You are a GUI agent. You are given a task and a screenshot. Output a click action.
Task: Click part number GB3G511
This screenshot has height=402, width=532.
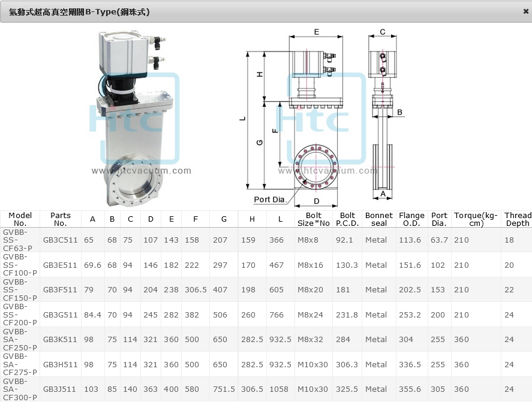(61, 315)
